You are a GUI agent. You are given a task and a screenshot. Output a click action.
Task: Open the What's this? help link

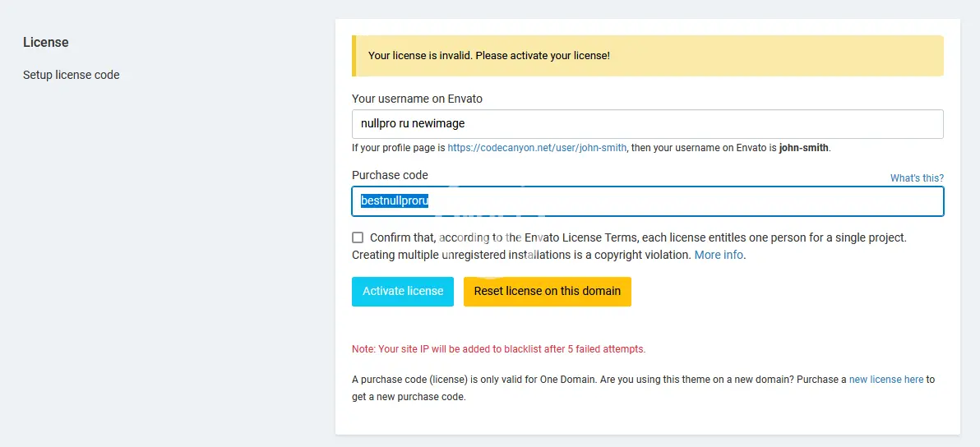click(x=917, y=178)
